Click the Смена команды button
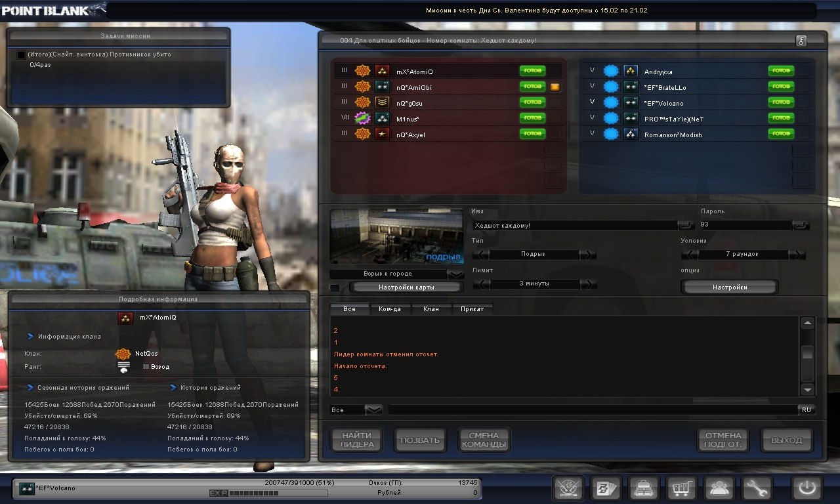840x504 pixels. coord(484,440)
